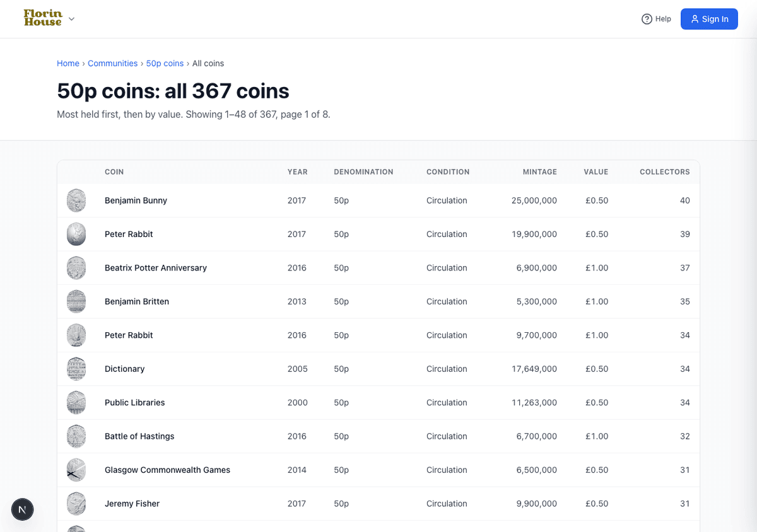Click Benjamin Bunny coin thumbnail
Screen dimensions: 757x532
coord(76,200)
